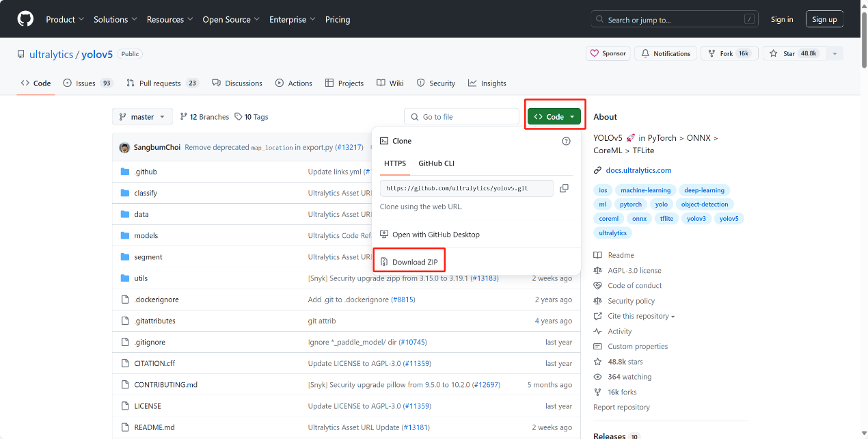868x439 pixels.
Task: Open the Insights tab
Action: [487, 83]
